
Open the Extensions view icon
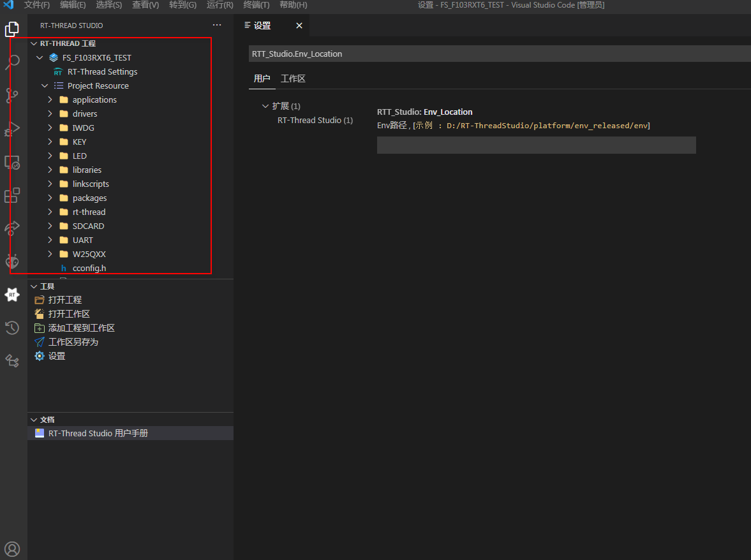[12, 195]
